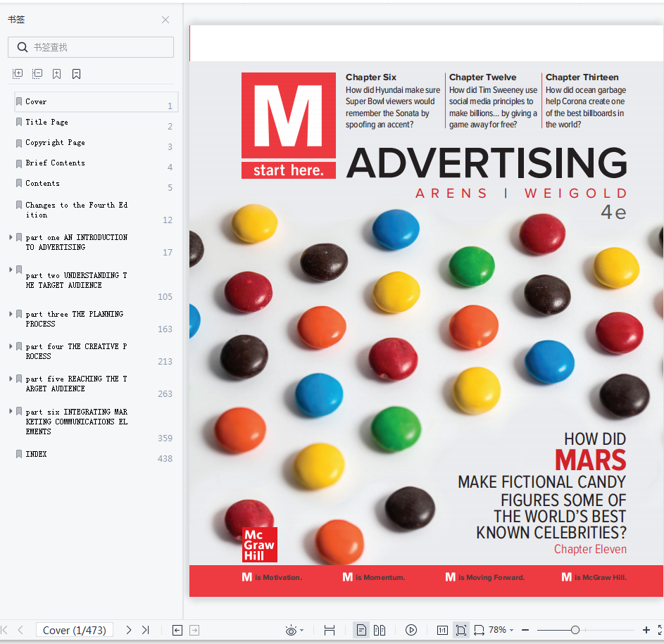Image resolution: width=664 pixels, height=644 pixels.
Task: Zoom out with minus button
Action: pos(525,630)
